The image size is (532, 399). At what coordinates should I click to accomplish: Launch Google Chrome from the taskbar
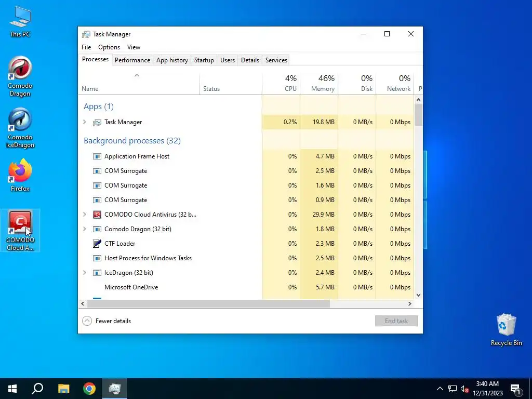coord(89,389)
